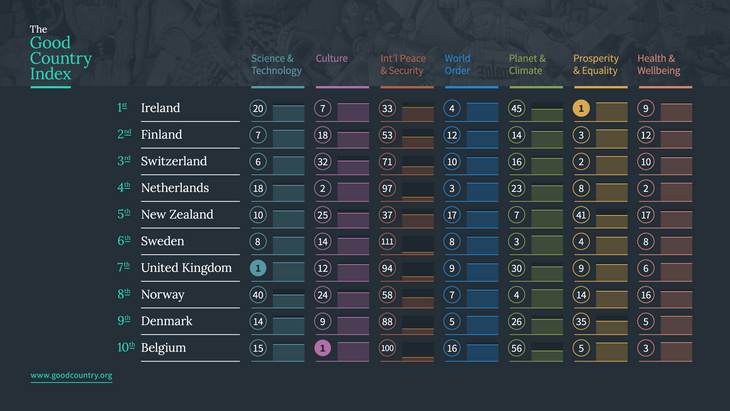Select the World Order column header
This screenshot has width=730, height=411.
coord(457,64)
